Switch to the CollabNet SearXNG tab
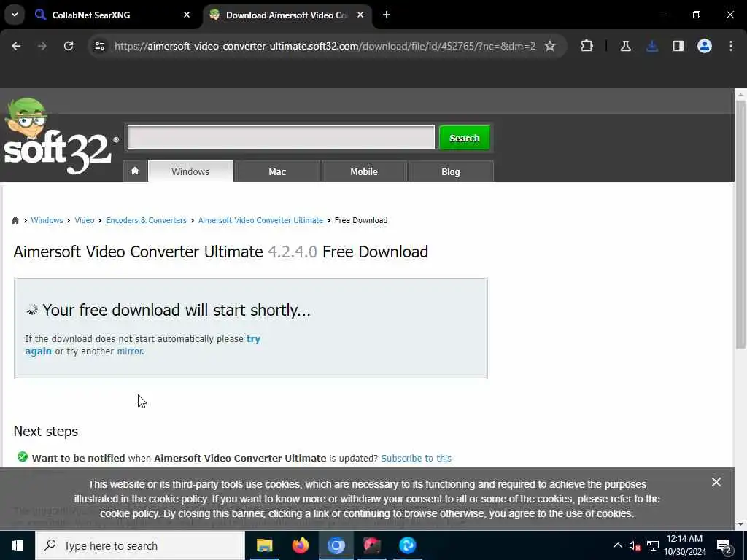This screenshot has width=747, height=560. 112,15
